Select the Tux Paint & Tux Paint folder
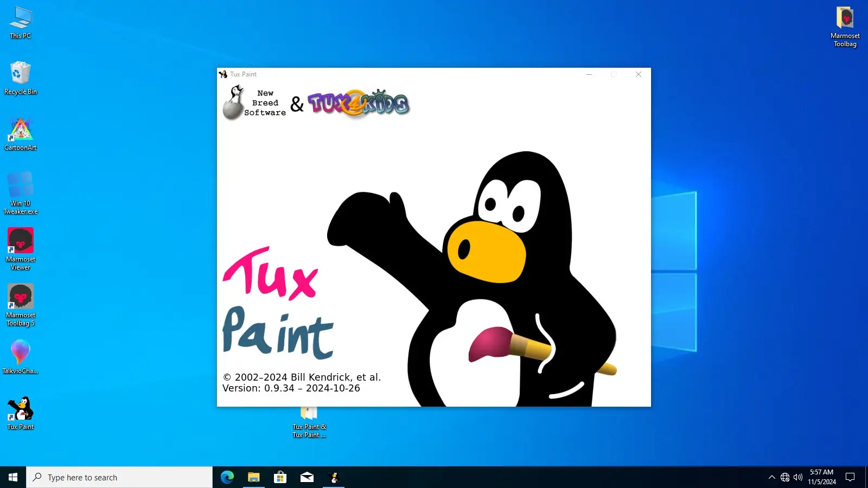The image size is (868, 488). click(x=309, y=423)
